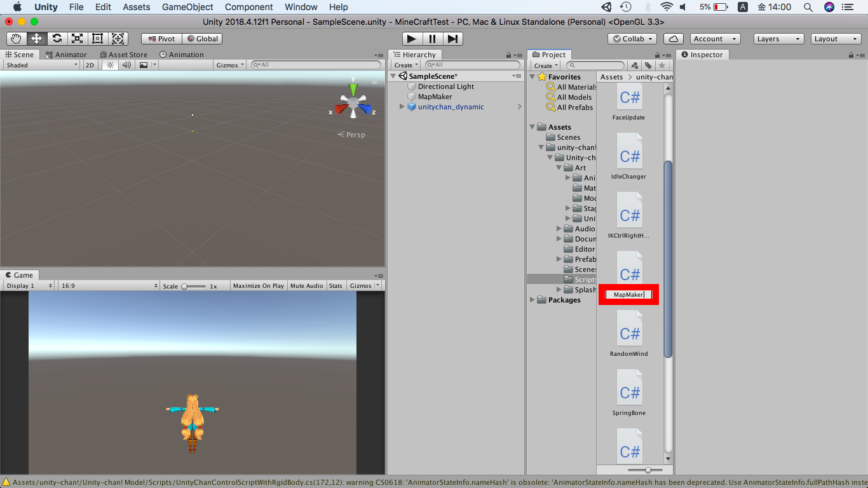The height and width of the screenshot is (488, 868).
Task: Open the Assets menu
Action: [x=137, y=7]
